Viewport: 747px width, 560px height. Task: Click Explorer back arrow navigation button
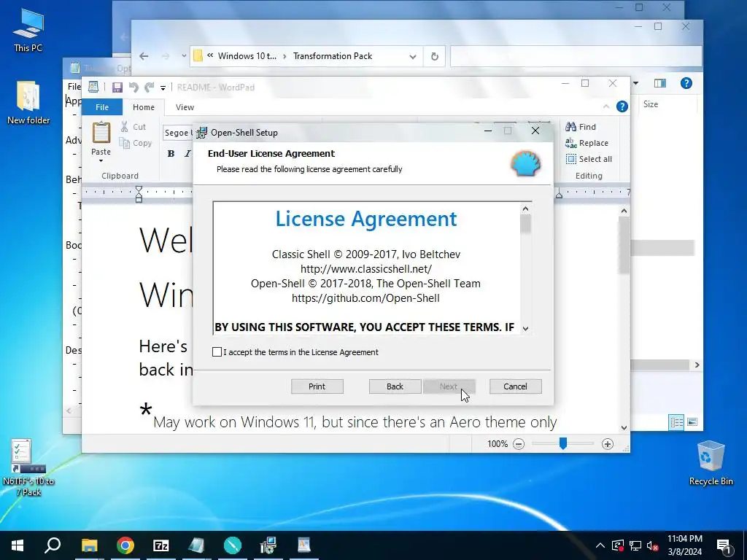tap(144, 56)
